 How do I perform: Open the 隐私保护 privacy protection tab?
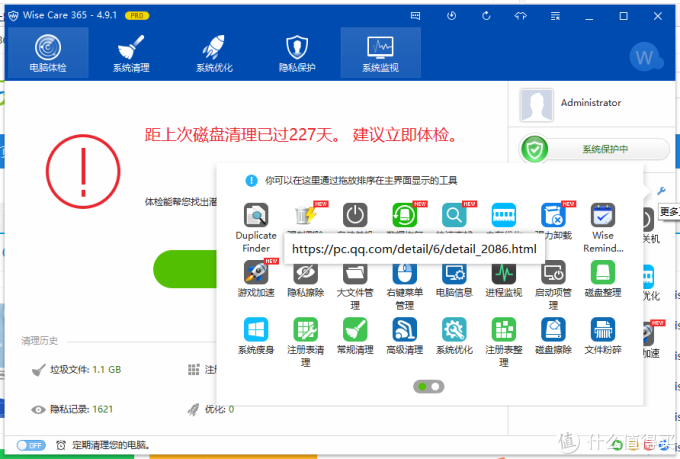coord(297,53)
